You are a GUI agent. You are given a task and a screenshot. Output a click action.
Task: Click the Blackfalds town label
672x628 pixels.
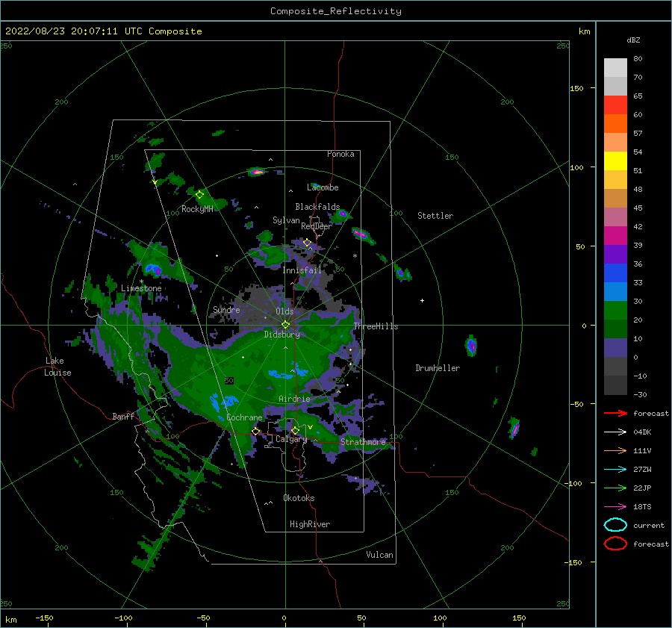pos(317,207)
